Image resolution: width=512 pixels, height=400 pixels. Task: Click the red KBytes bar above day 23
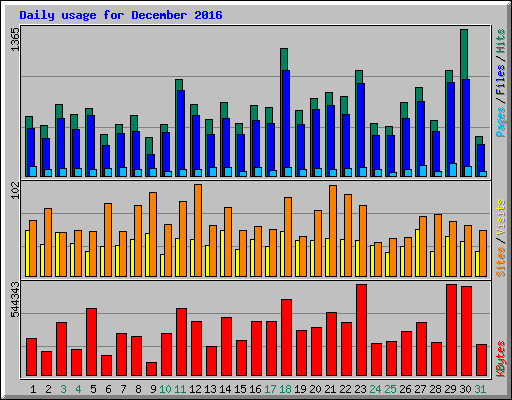click(x=361, y=330)
